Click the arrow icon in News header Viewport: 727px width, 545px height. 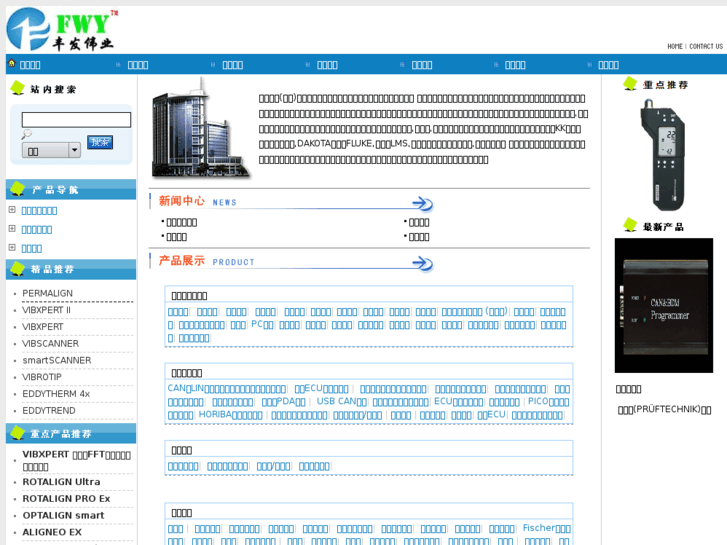click(423, 203)
